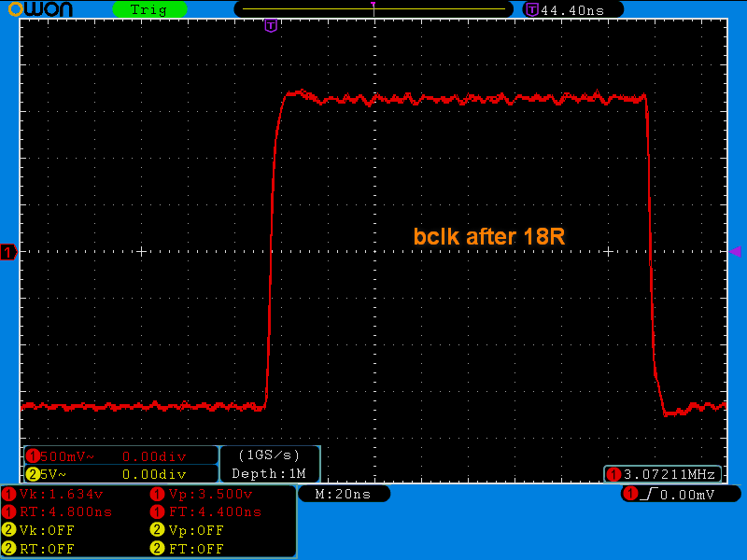Click the yellow channel 2 badge at 5V
The height and width of the screenshot is (560, 747).
(33, 474)
